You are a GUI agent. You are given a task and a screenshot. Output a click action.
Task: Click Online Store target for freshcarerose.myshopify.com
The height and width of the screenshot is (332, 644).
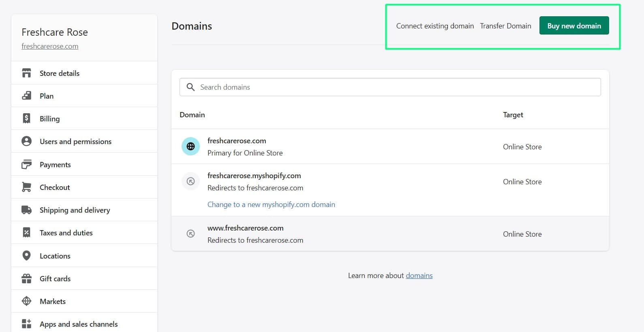click(522, 181)
